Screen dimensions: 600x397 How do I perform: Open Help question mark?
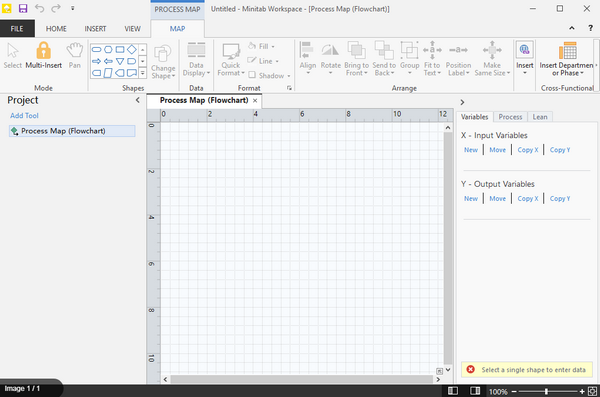tap(590, 28)
